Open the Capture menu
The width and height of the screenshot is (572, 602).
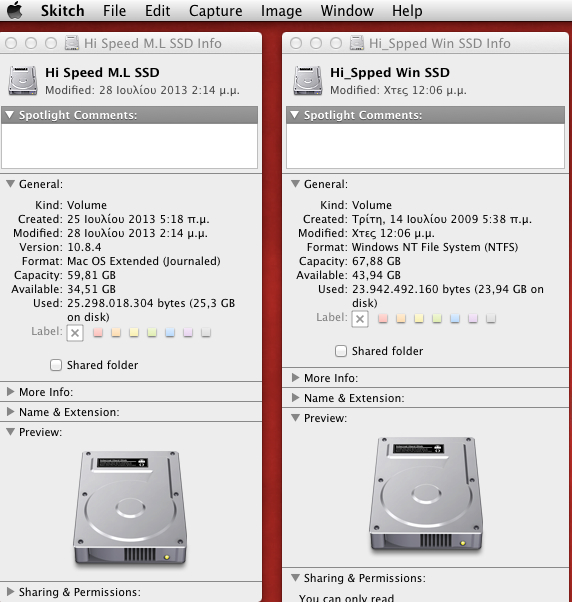click(x=216, y=11)
